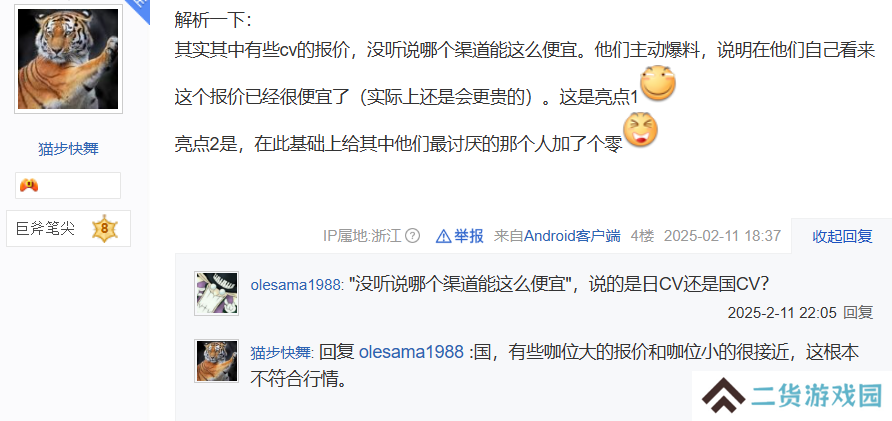Image resolution: width=892 pixels, height=421 pixels.
Task: Open the large tiger avatar of 猫步快舞
Action: (x=68, y=59)
